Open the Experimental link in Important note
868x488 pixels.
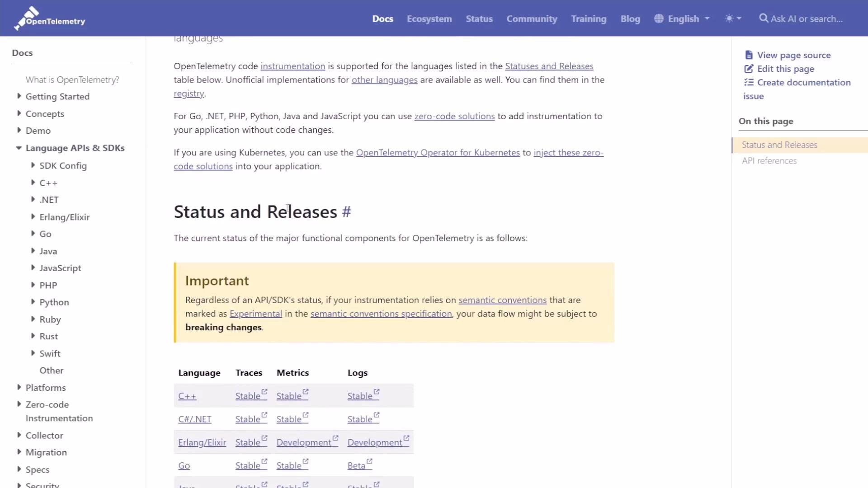pos(255,314)
